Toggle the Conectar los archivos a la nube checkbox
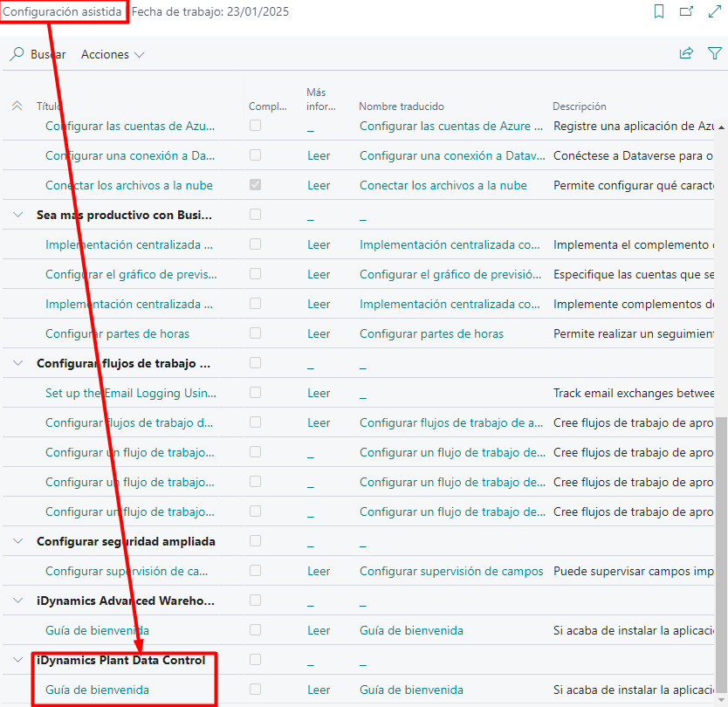The width and height of the screenshot is (728, 707). [255, 185]
